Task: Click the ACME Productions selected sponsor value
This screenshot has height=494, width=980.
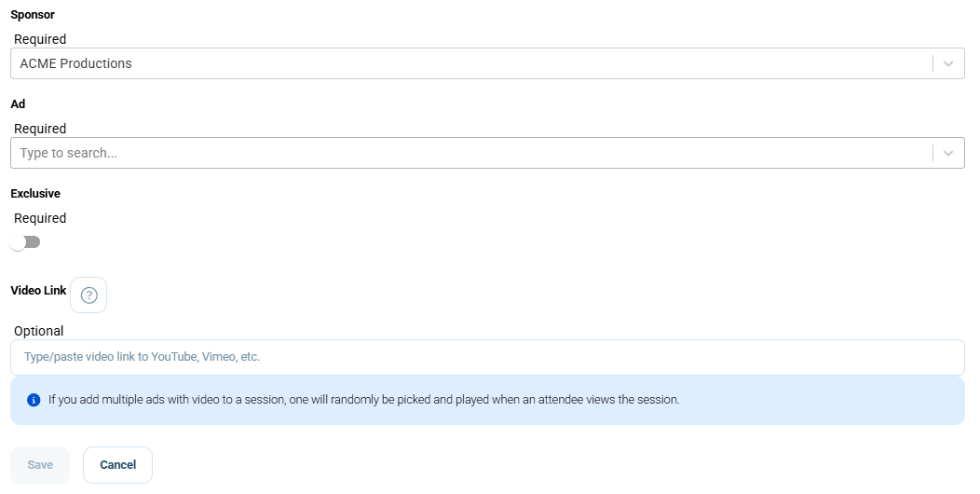Action: point(75,63)
